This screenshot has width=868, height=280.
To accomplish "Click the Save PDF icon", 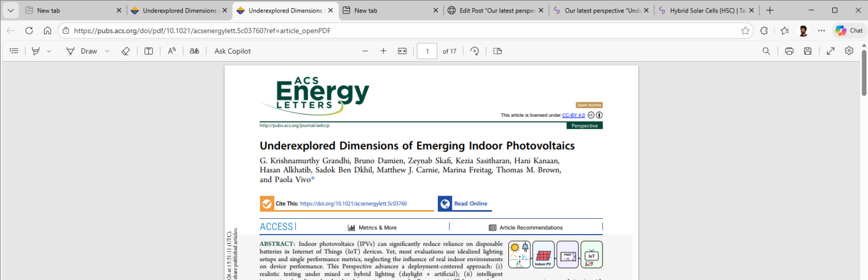I will (808, 51).
